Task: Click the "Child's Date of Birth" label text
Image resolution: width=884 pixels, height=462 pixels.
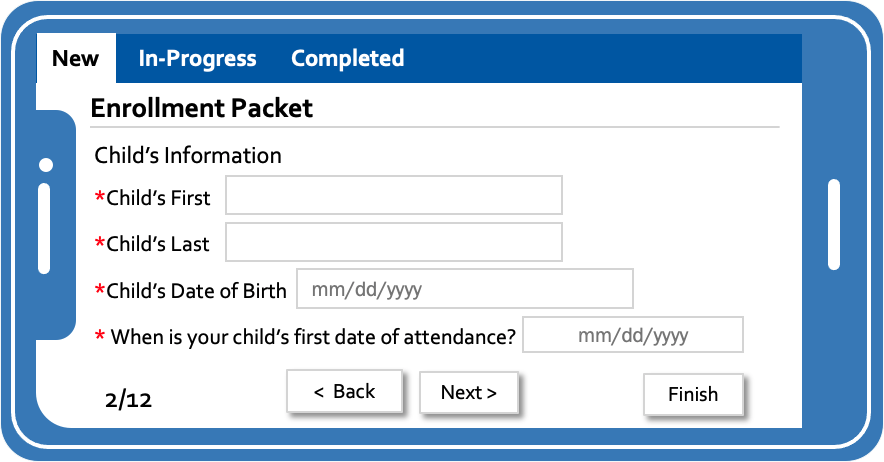Action: [x=196, y=291]
